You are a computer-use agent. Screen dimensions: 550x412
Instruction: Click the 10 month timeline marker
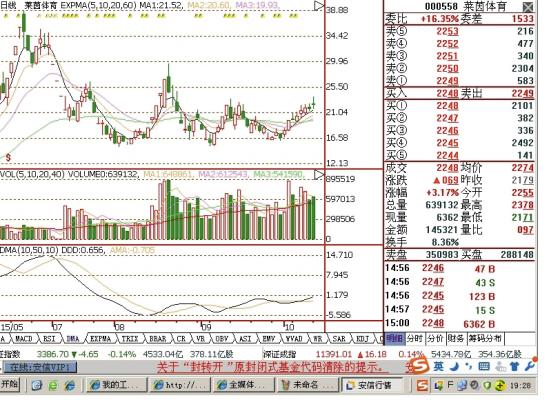(289, 327)
